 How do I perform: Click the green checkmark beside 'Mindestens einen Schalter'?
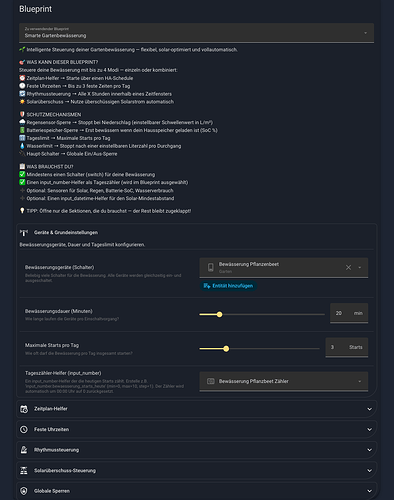click(22, 174)
